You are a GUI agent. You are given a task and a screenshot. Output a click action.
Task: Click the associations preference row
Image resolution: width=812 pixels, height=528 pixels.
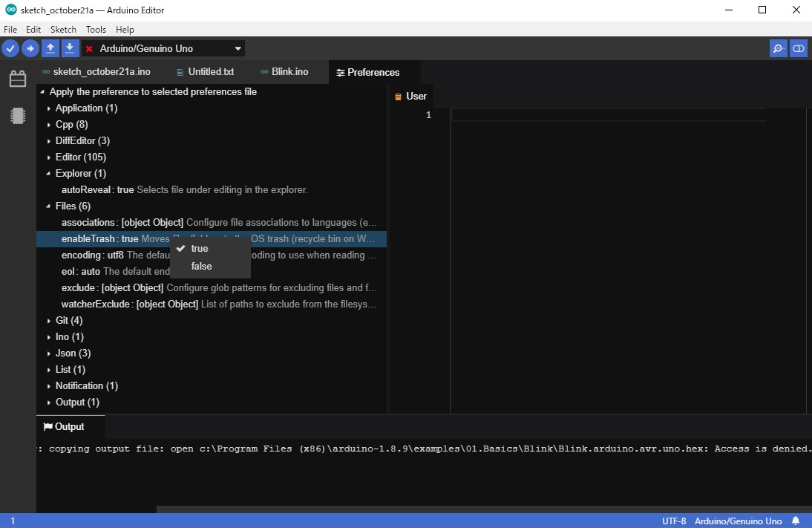(212, 222)
